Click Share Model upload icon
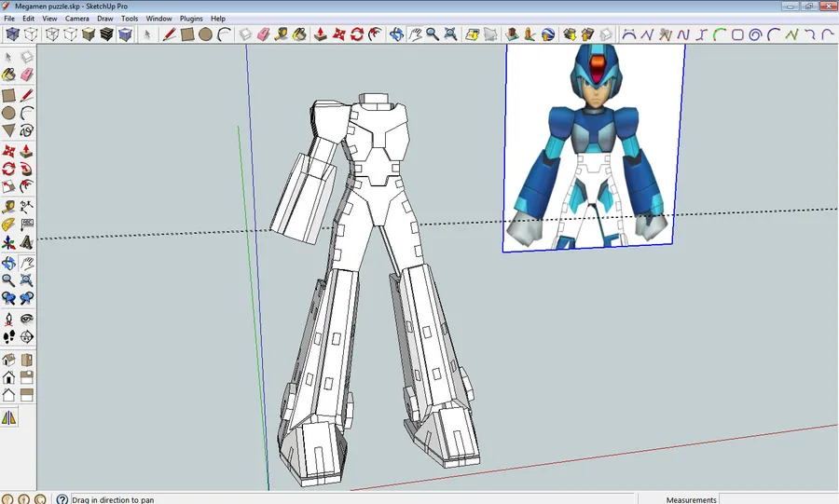 coord(587,34)
